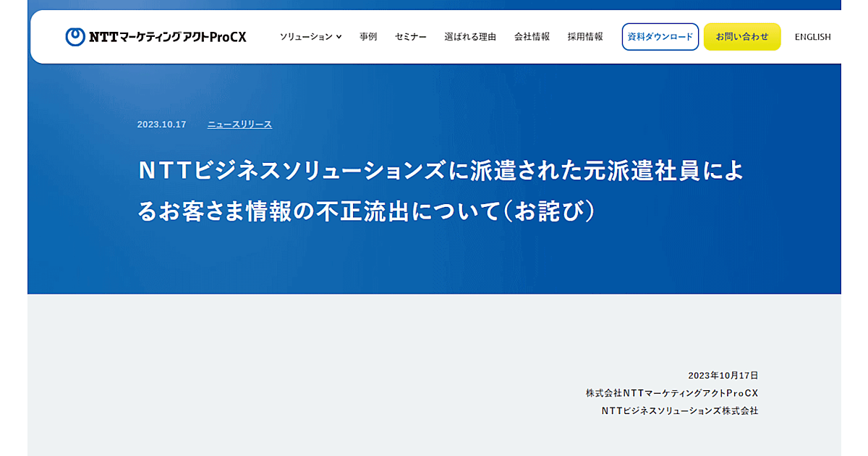The image size is (868, 456).
Task: Open the 会社情報 navigation link
Action: (532, 37)
